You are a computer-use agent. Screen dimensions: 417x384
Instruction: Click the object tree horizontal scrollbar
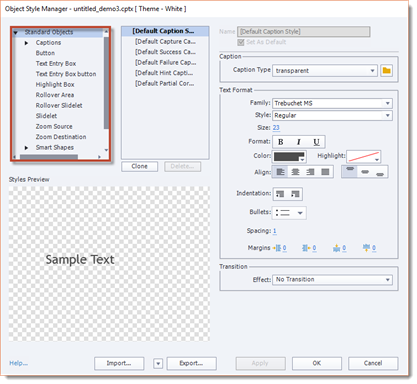click(x=49, y=157)
